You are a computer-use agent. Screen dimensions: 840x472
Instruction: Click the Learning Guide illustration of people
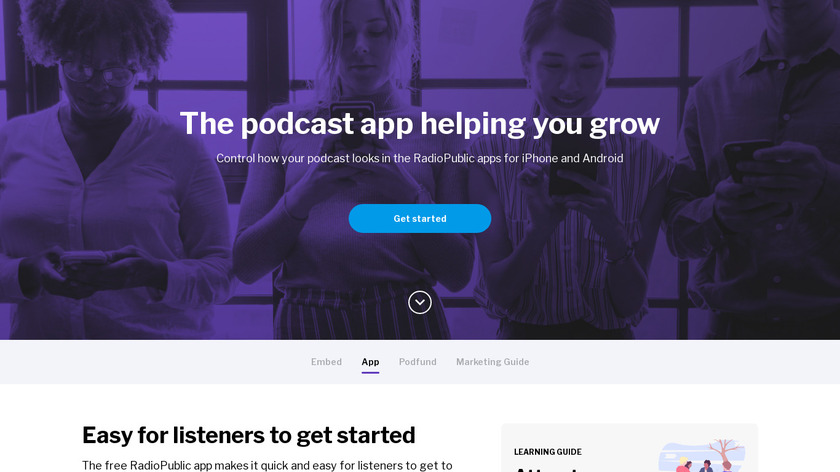pos(702,456)
